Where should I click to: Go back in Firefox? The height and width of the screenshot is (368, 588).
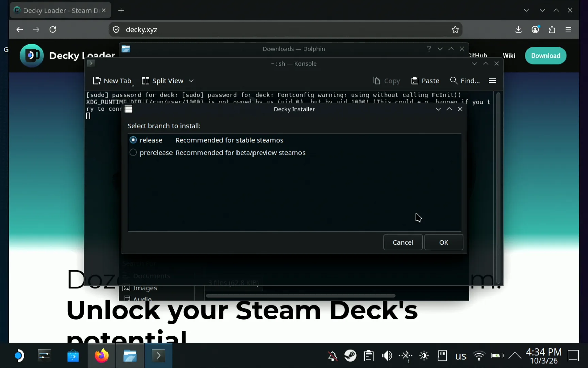click(x=20, y=29)
